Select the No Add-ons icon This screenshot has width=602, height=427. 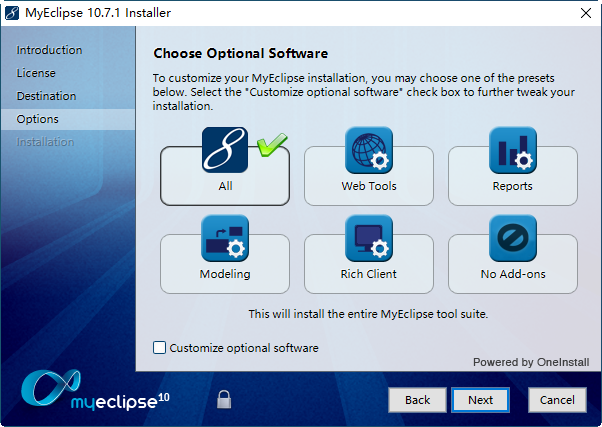click(x=513, y=238)
